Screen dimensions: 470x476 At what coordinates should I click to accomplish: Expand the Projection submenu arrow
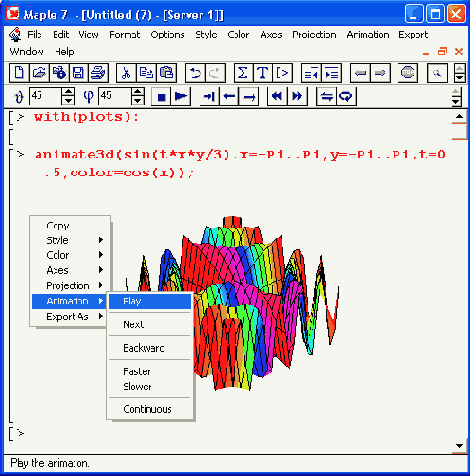(101, 285)
